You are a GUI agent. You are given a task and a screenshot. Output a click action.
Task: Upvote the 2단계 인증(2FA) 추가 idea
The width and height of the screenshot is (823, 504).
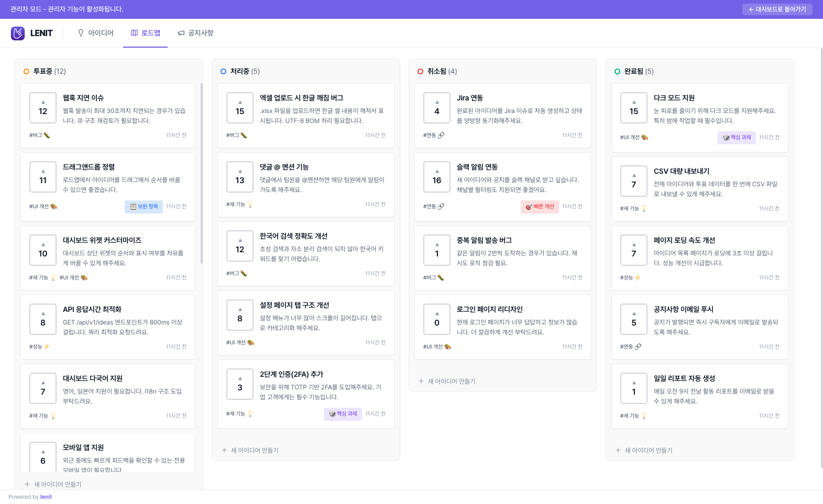pos(240,384)
